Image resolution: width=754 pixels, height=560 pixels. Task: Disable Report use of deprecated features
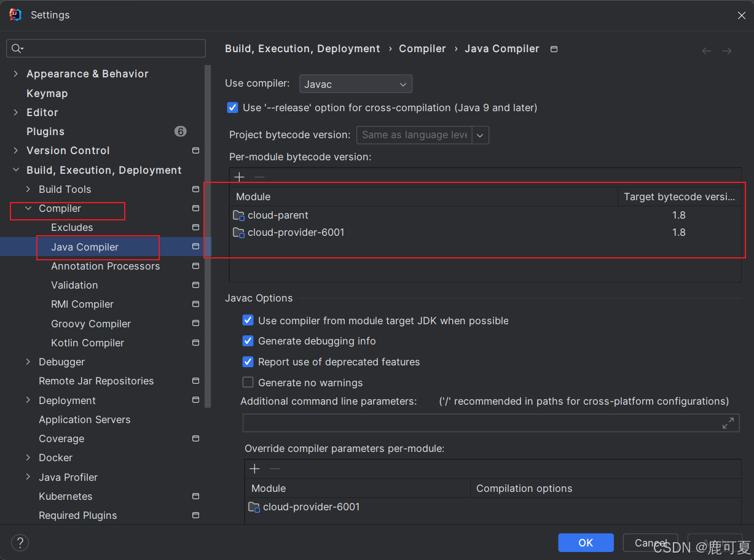coord(248,362)
